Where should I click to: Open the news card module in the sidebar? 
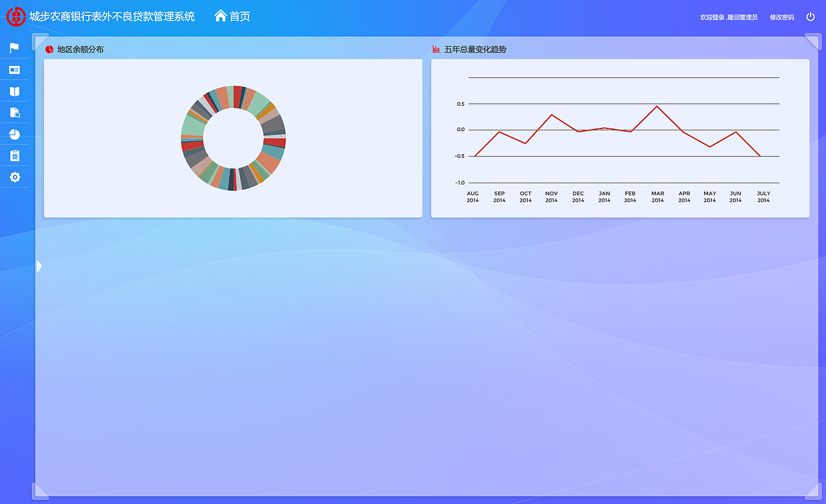pos(15,70)
